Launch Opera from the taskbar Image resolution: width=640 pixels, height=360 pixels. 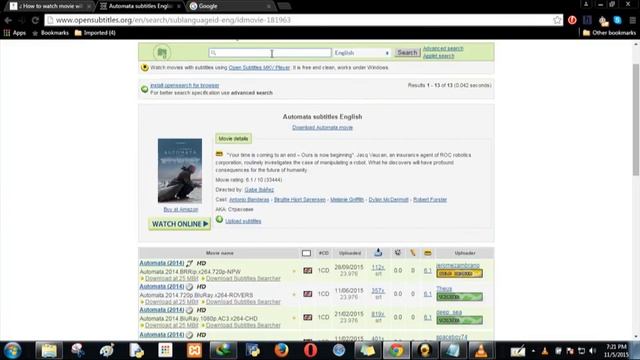310,350
